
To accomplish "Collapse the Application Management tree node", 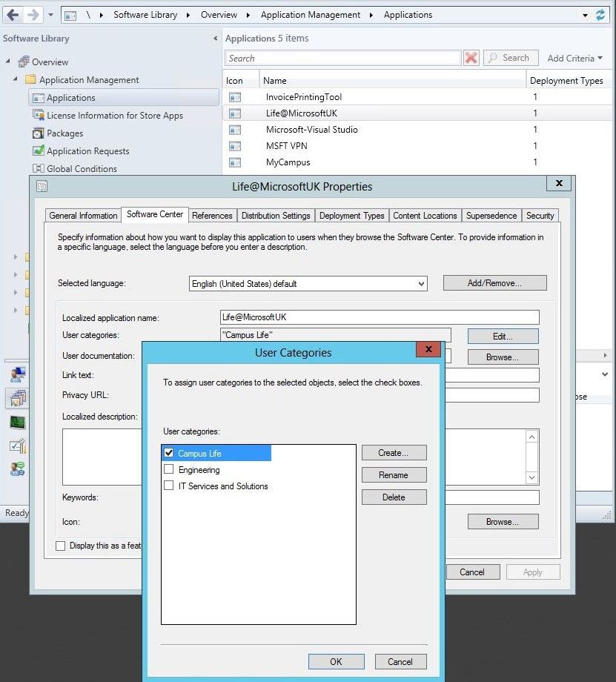I will [x=16, y=79].
